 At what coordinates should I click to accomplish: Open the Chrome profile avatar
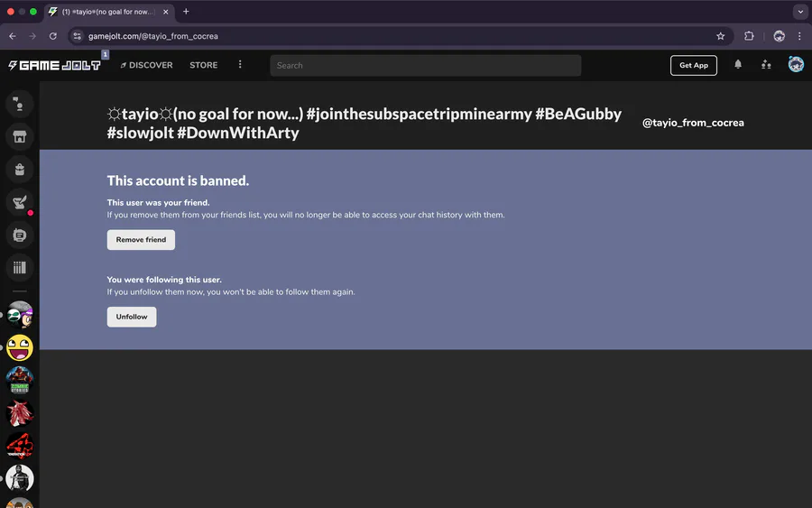click(x=779, y=36)
